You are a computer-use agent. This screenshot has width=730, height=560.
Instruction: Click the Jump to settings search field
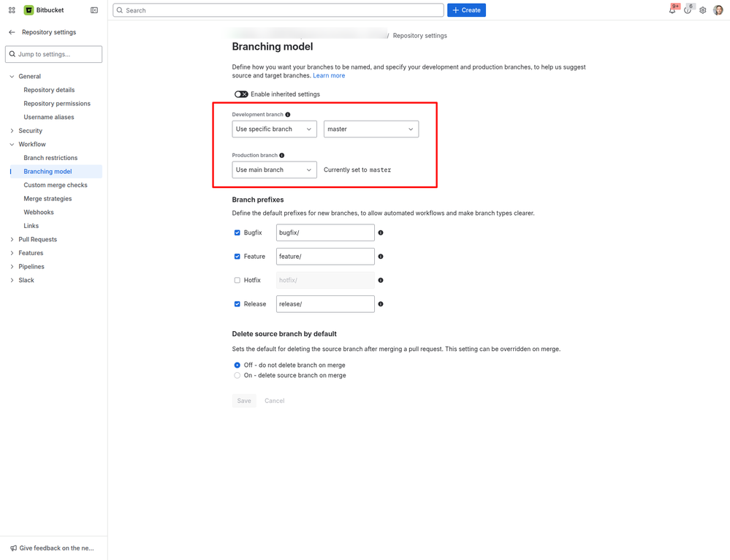pos(53,53)
